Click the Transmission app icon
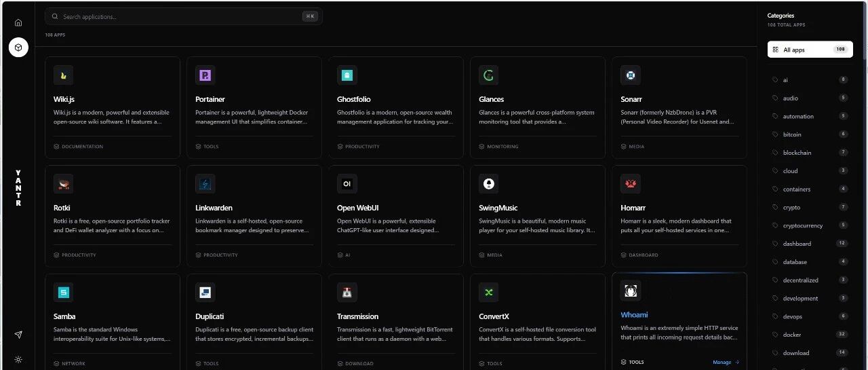868x370 pixels. [347, 292]
